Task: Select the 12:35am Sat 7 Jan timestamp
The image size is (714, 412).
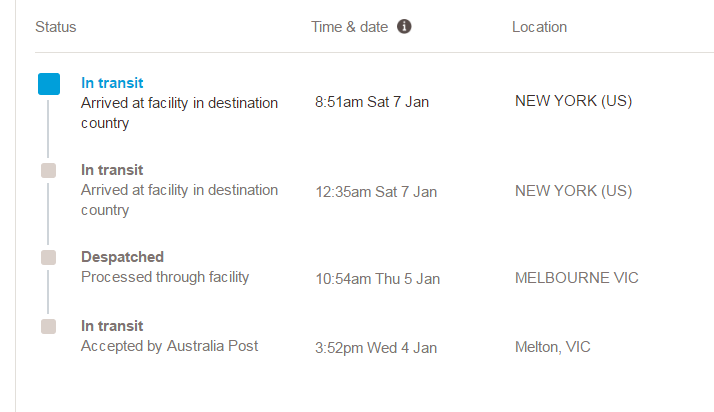Action: [x=376, y=192]
